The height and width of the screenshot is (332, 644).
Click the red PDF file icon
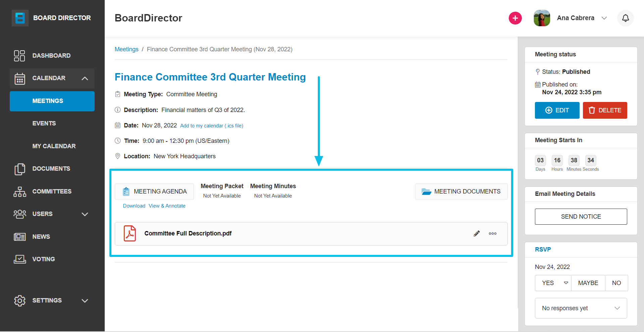[x=130, y=233]
